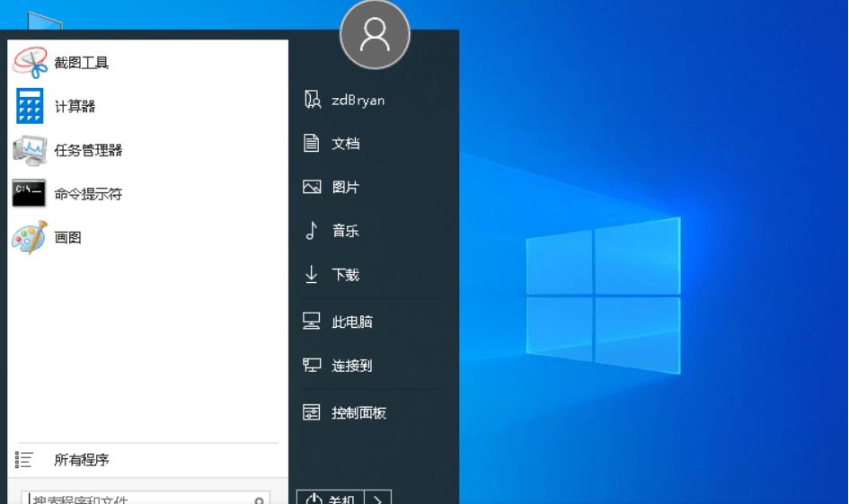Image resolution: width=849 pixels, height=504 pixels.
Task: Open 控制面板 Control Panel
Action: [x=358, y=413]
